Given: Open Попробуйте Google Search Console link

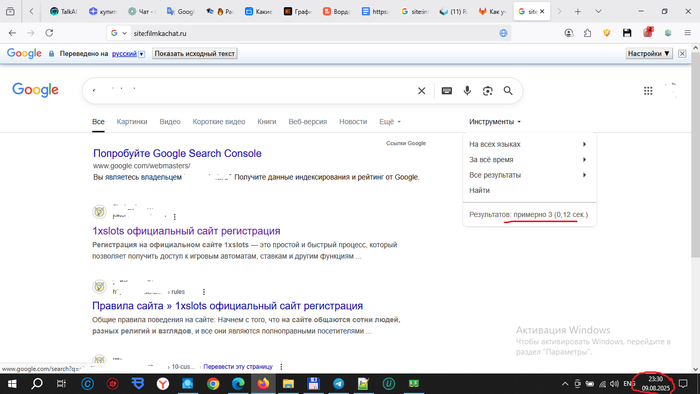Looking at the screenshot, I should tap(177, 153).
